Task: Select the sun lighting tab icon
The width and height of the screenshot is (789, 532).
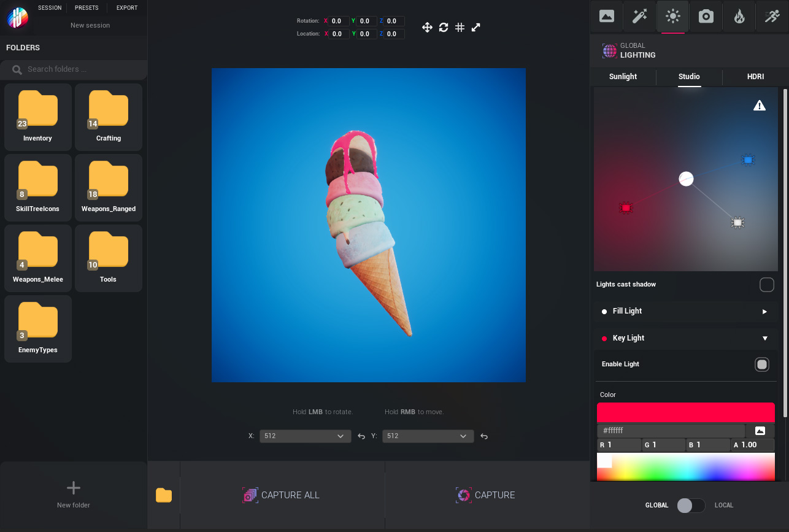Action: tap(673, 17)
